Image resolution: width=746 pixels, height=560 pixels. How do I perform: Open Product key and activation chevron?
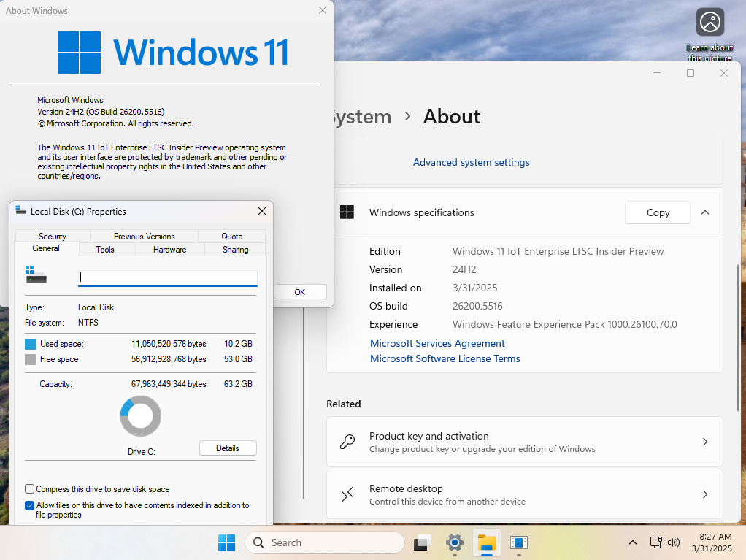click(705, 442)
